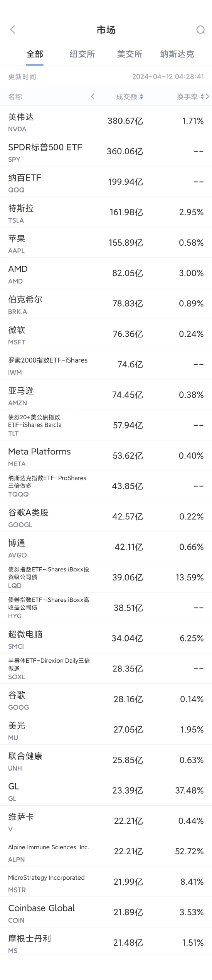Select 超微电脑 SMCI in the list
The width and height of the screenshot is (212, 980).
tap(106, 639)
